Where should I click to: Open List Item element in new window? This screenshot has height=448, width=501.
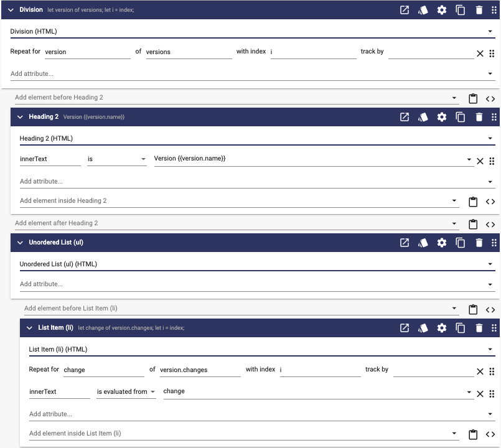tap(404, 328)
